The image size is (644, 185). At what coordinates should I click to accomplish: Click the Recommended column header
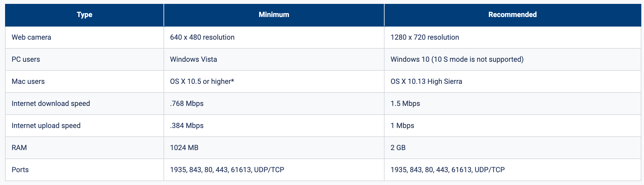[512, 15]
